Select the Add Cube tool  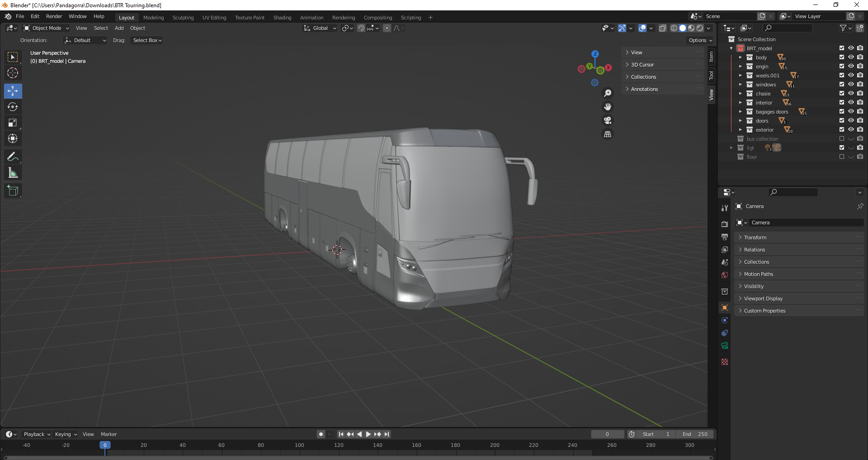pyautogui.click(x=13, y=191)
